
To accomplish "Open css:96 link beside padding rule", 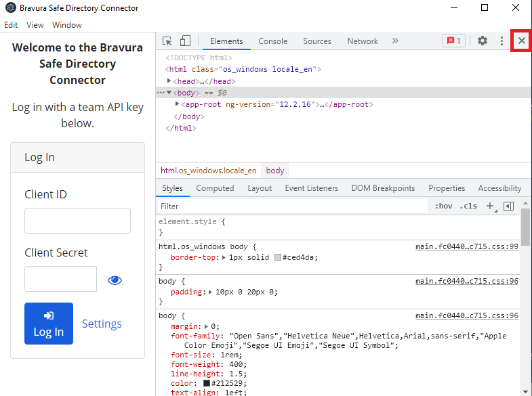I will [467, 281].
